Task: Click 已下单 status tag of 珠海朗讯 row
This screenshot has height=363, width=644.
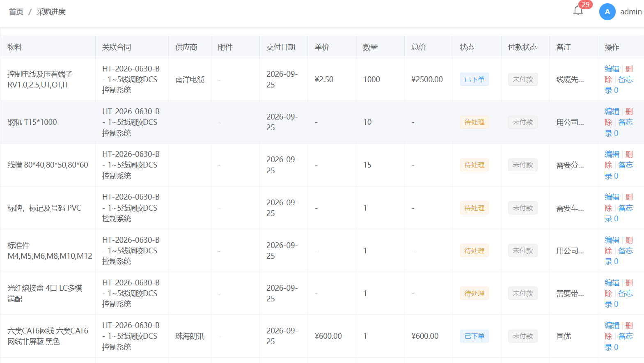Action: [x=474, y=336]
